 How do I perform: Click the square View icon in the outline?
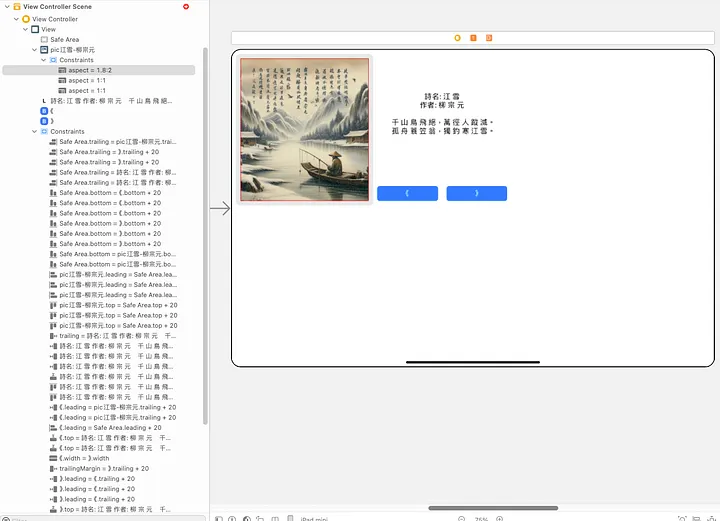coord(35,29)
